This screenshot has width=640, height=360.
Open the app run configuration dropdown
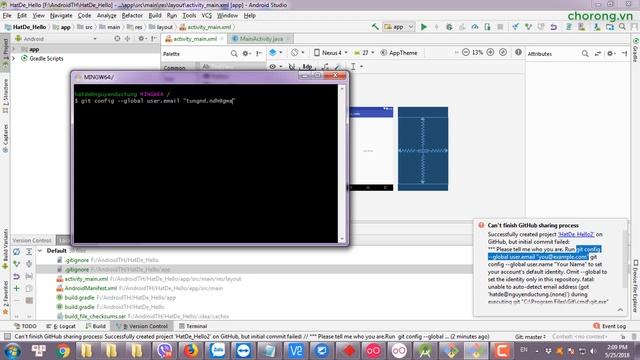pyautogui.click(x=398, y=27)
